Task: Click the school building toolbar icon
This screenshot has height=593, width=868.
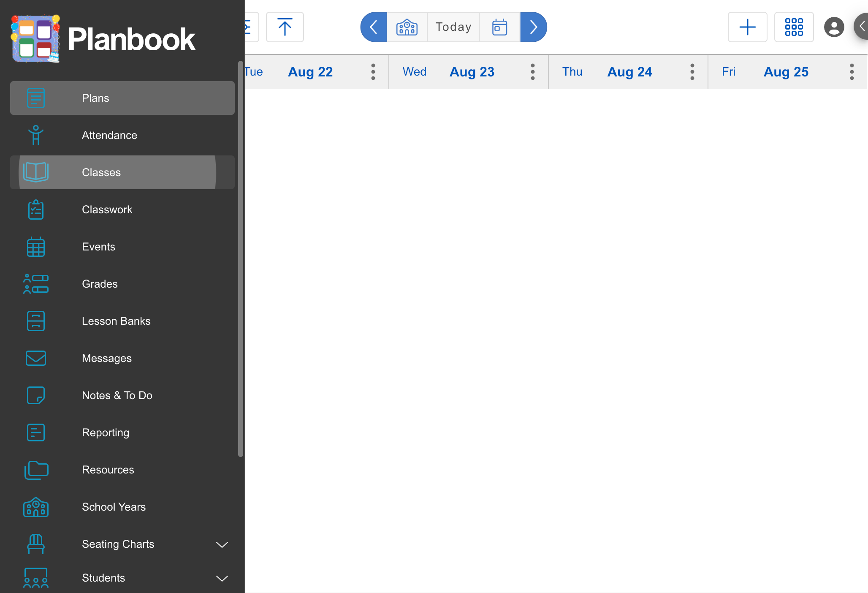Action: tap(407, 27)
